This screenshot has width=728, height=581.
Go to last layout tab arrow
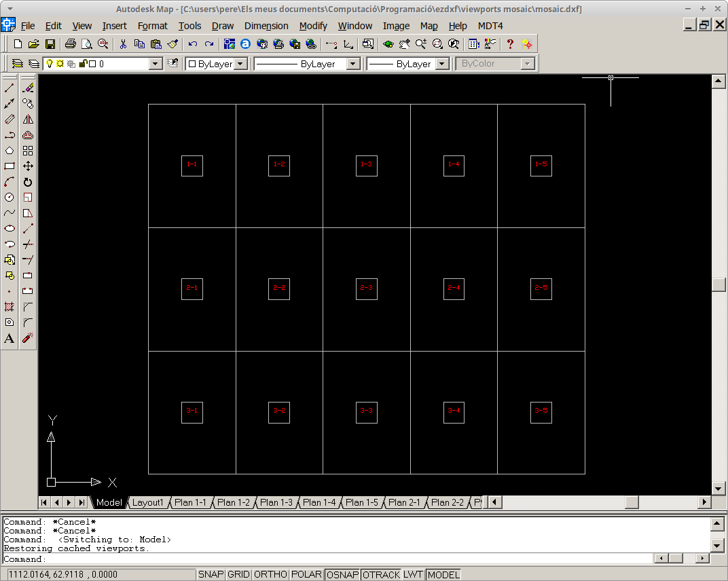81,502
